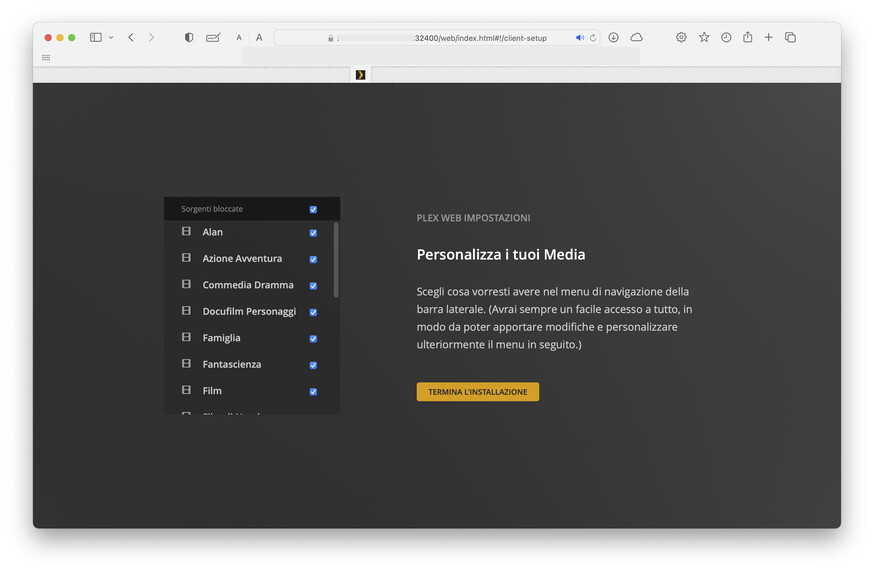The image size is (874, 572).
Task: Minimize the Safari window
Action: coord(60,37)
